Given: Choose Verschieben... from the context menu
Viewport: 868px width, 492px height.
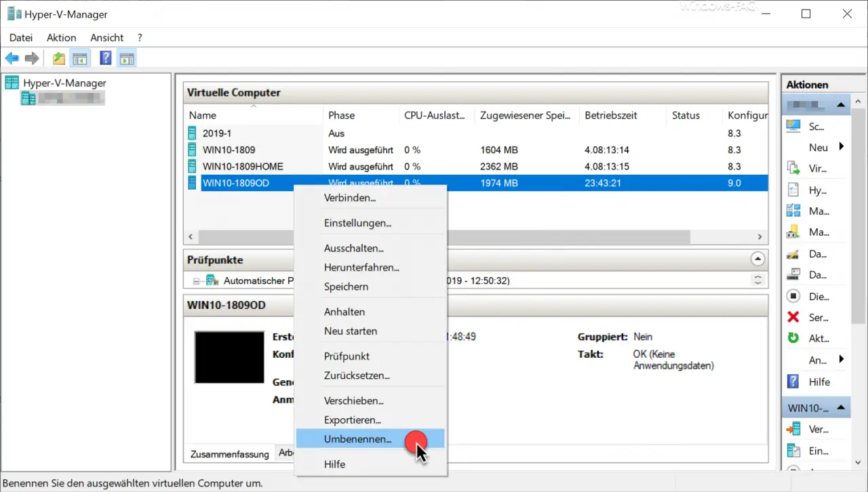Looking at the screenshot, I should [370, 401].
